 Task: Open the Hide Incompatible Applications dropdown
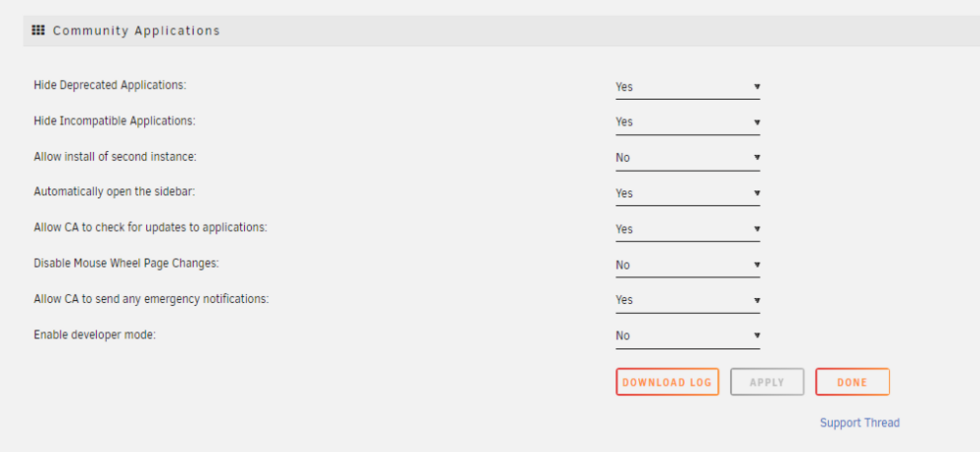pos(688,122)
